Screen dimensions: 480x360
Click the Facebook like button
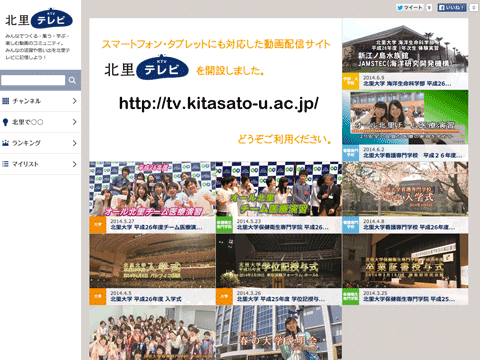point(452,7)
